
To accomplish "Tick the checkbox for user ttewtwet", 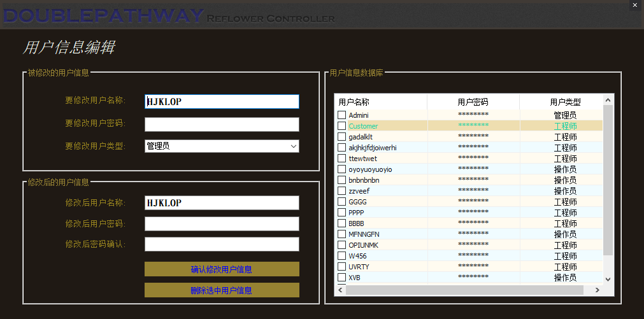I will 341,159.
